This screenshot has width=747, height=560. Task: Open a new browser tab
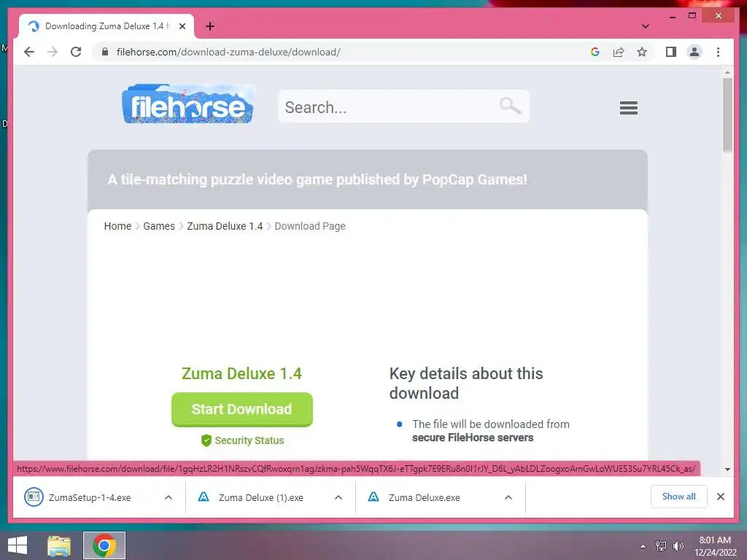point(209,26)
